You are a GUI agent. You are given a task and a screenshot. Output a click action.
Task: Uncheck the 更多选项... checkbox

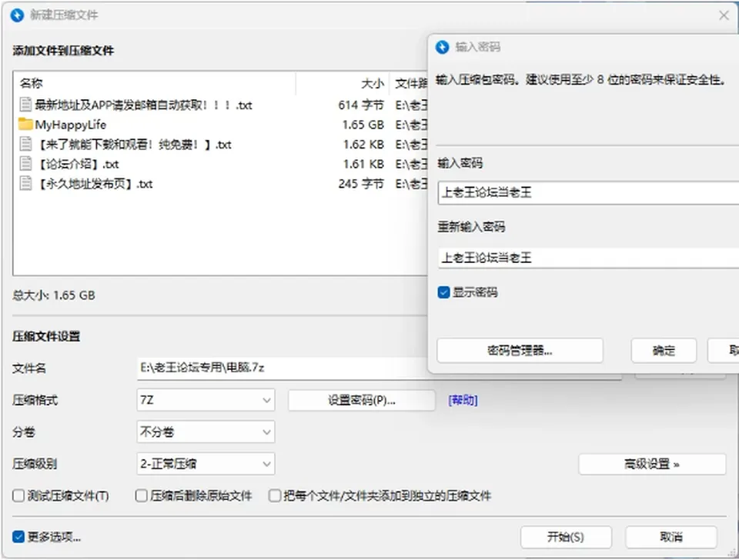tap(18, 537)
